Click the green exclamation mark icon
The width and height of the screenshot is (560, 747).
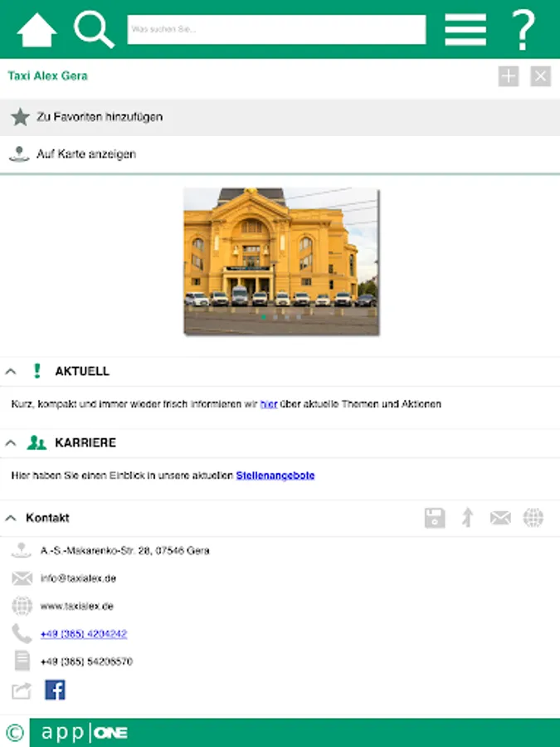pyautogui.click(x=37, y=371)
